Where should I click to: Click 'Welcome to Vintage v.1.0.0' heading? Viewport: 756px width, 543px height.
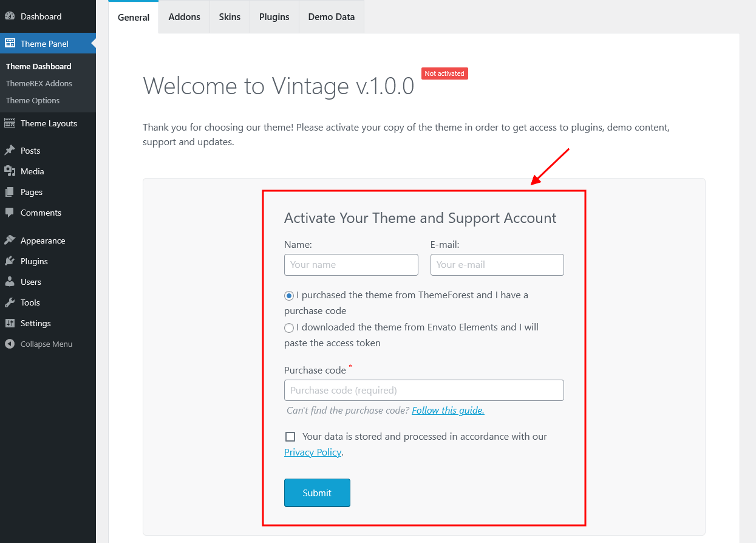point(279,86)
